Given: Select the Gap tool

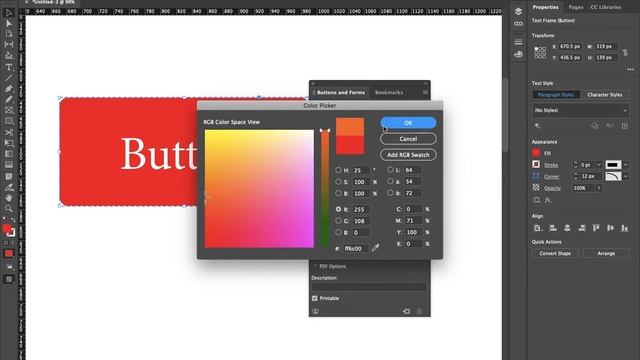Looking at the screenshot, I should click(x=9, y=44).
